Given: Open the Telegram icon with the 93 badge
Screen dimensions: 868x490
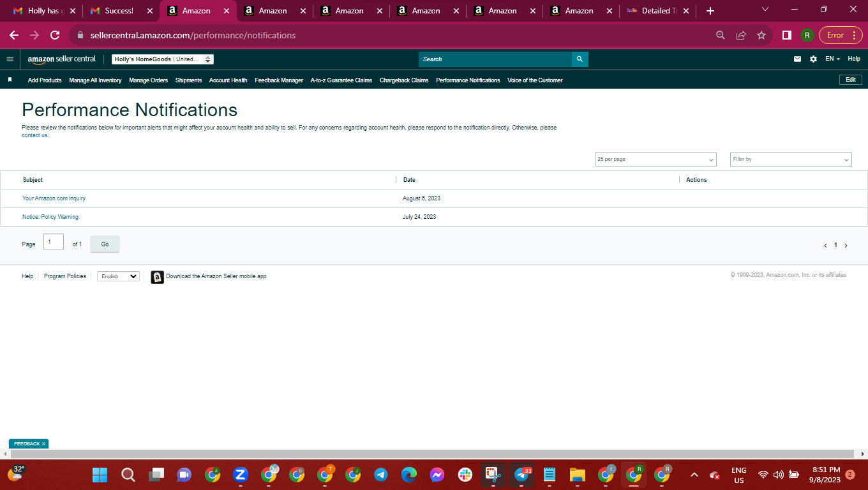Looking at the screenshot, I should [521, 475].
